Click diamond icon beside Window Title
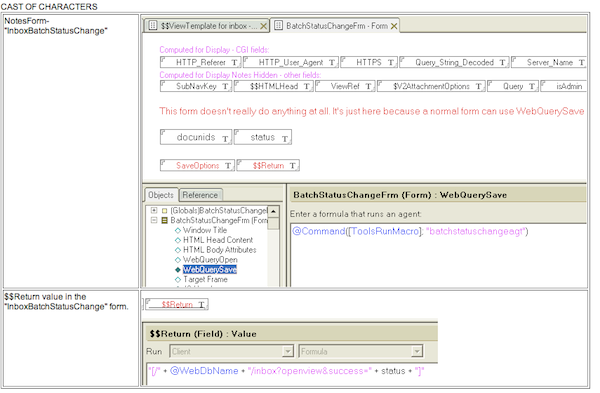This screenshot has height=393, width=600. tap(178, 230)
